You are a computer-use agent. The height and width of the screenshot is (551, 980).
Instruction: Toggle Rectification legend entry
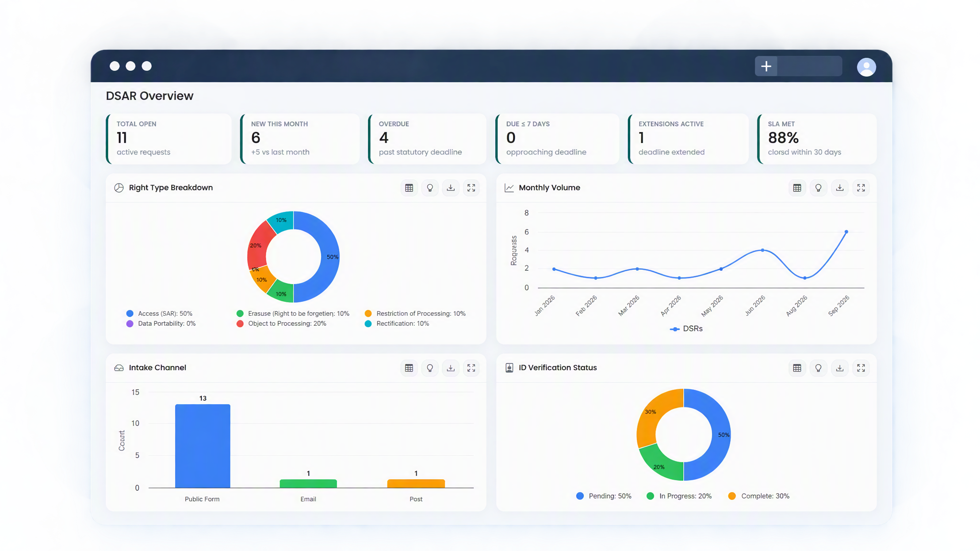click(x=397, y=324)
